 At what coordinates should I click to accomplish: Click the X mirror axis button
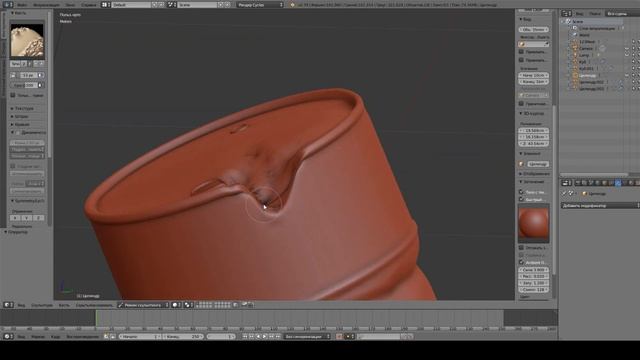(x=15, y=218)
